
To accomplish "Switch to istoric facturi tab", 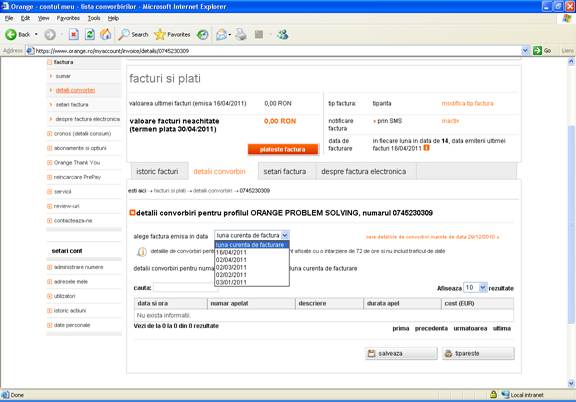I will (157, 171).
